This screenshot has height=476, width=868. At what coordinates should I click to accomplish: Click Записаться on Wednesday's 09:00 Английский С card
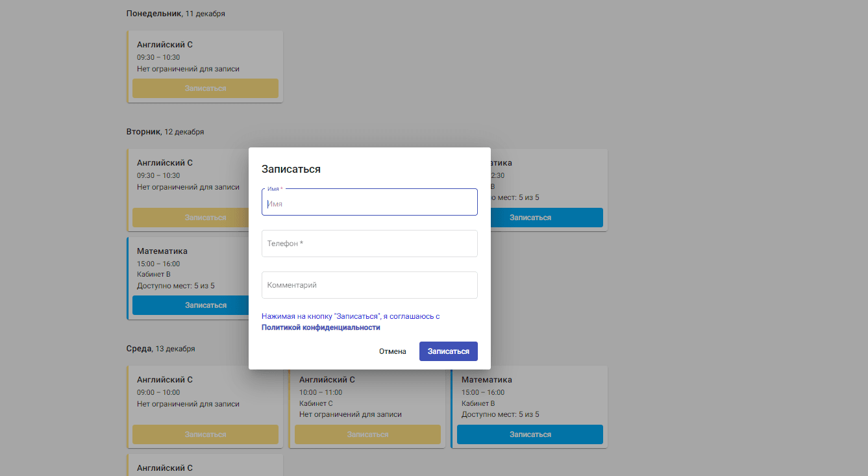pyautogui.click(x=205, y=434)
